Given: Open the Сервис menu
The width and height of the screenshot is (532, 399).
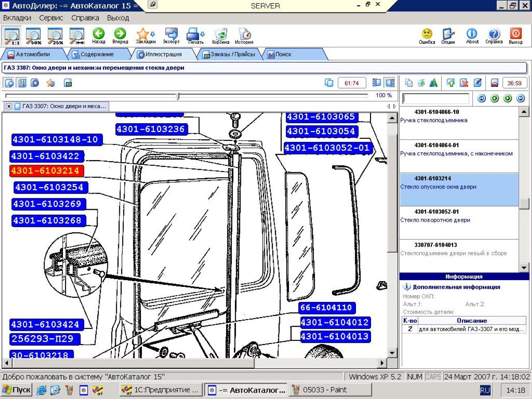Looking at the screenshot, I should click(51, 18).
